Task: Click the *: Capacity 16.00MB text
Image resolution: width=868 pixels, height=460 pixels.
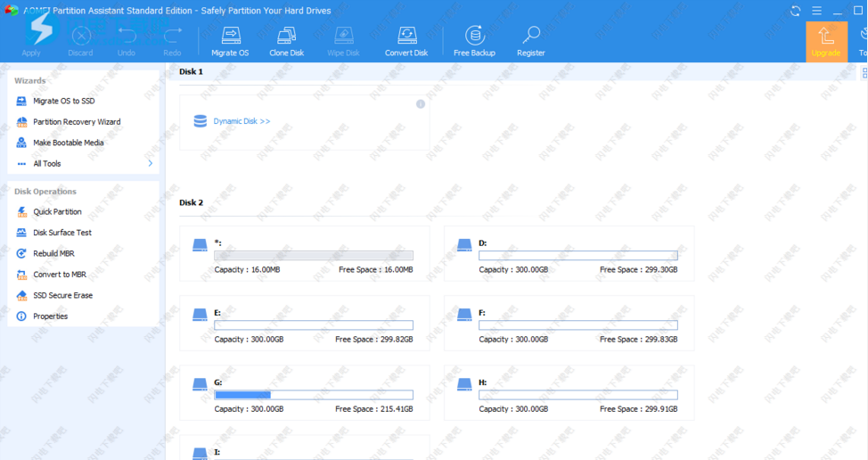Action: coord(247,269)
